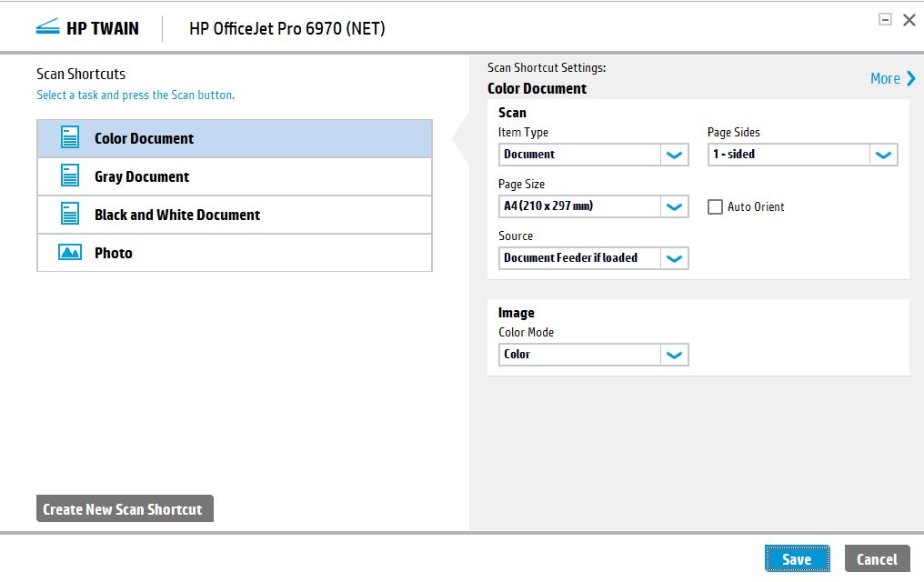Click the More chevron arrow icon

tap(910, 79)
